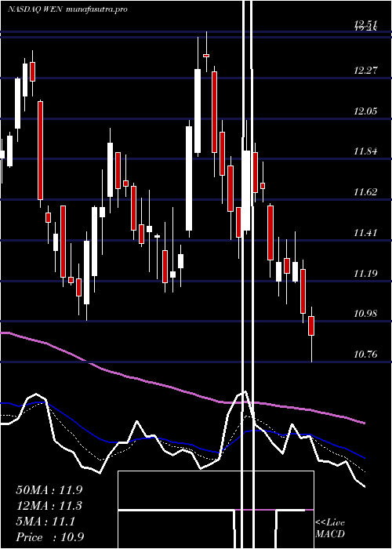Select the Price : 10.9 readout
392x549 pixels.
coord(50,537)
